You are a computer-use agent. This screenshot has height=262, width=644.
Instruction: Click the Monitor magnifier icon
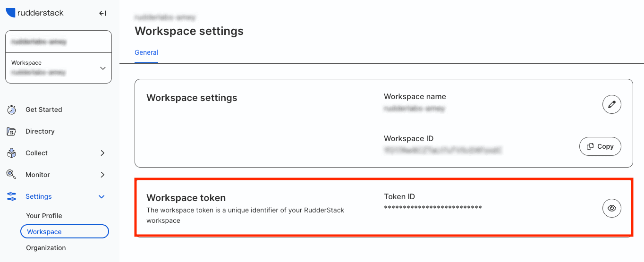[12, 175]
